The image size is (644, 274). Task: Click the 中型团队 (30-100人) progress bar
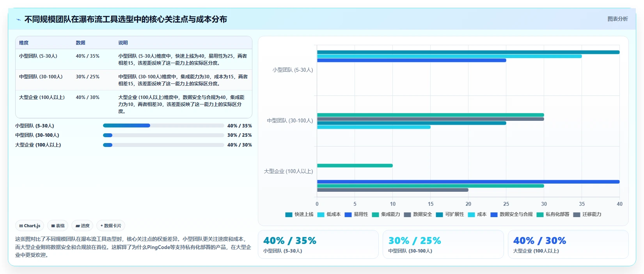(x=163, y=135)
